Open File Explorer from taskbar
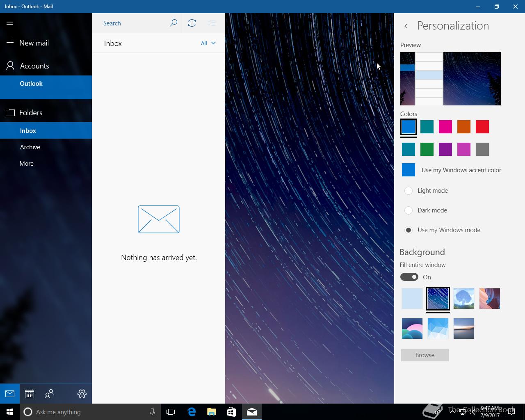Viewport: 525px width, 420px height. tap(211, 412)
